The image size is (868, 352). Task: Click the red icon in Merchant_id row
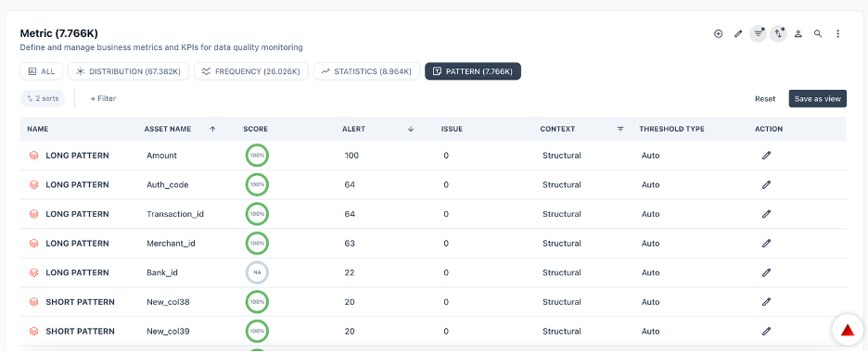pos(33,243)
